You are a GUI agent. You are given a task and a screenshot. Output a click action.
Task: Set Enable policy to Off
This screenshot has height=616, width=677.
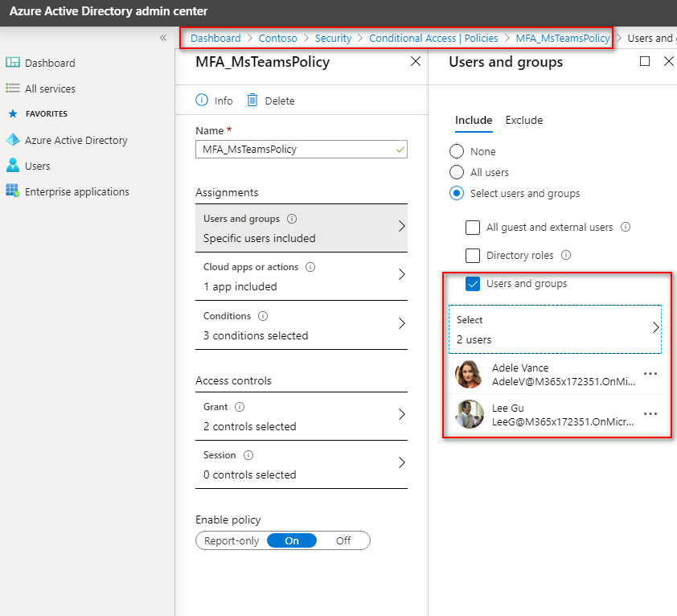point(343,541)
